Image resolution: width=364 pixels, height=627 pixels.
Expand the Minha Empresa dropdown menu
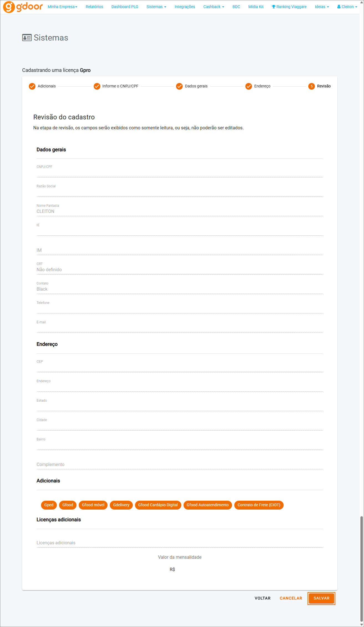62,7
